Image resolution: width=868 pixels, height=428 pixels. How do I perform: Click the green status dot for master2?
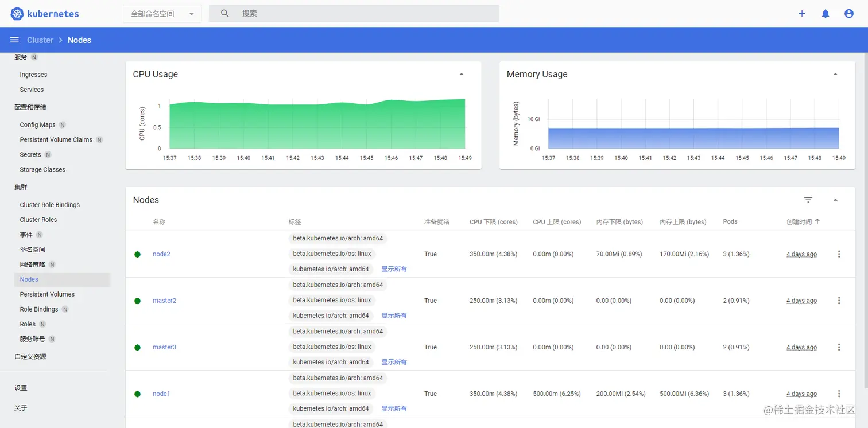[138, 301]
